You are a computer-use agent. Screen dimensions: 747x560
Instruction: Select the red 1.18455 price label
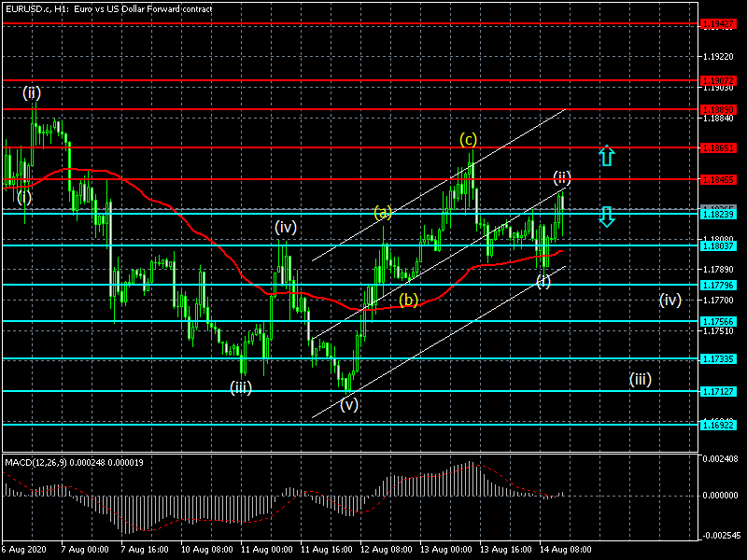coord(718,179)
